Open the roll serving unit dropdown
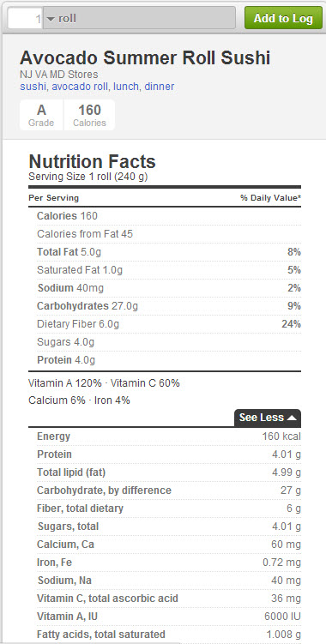The image size is (326, 644). [139, 19]
